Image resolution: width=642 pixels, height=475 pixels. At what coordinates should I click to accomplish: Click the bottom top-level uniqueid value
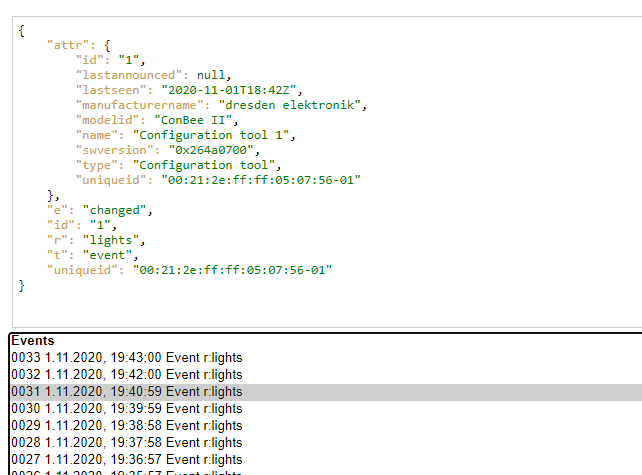pos(232,270)
